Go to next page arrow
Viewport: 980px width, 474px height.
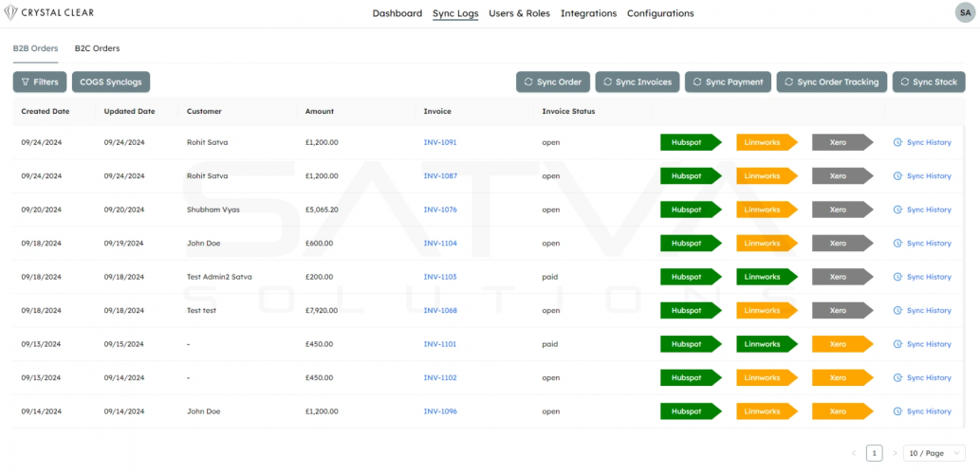point(895,453)
